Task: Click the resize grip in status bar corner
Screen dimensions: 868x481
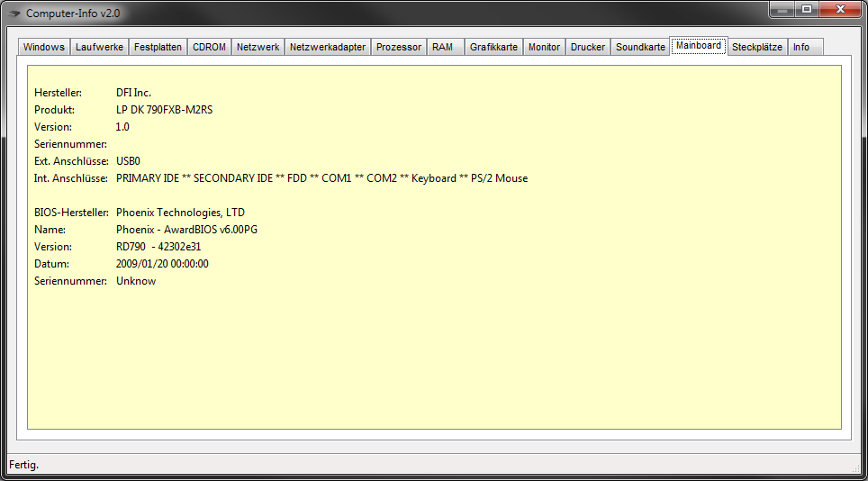Action: pos(855,468)
